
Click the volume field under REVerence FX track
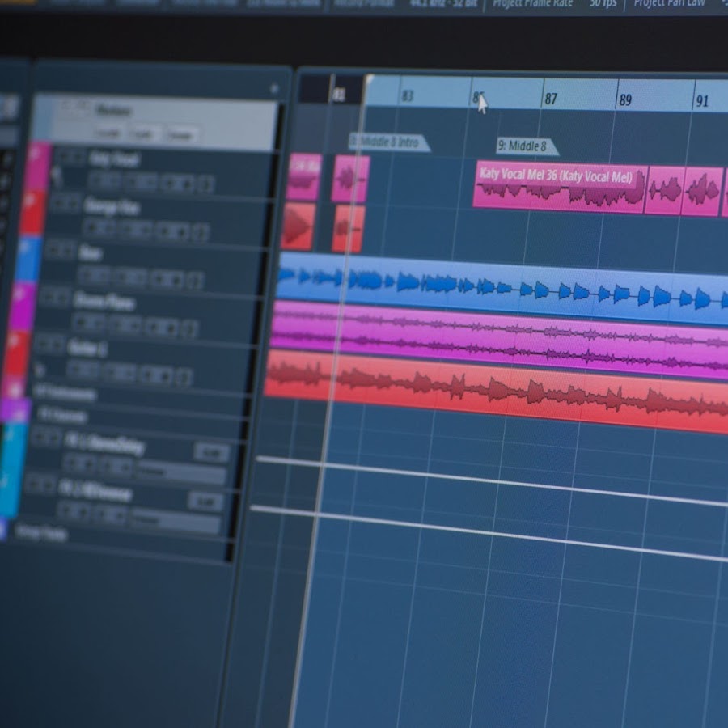(x=175, y=522)
